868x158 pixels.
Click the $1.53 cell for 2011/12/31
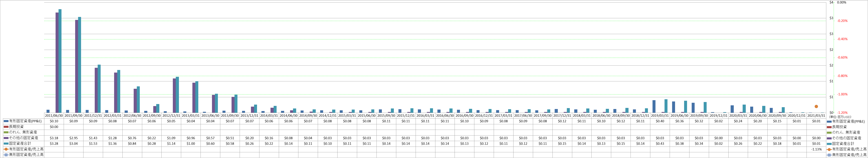[93, 144]
